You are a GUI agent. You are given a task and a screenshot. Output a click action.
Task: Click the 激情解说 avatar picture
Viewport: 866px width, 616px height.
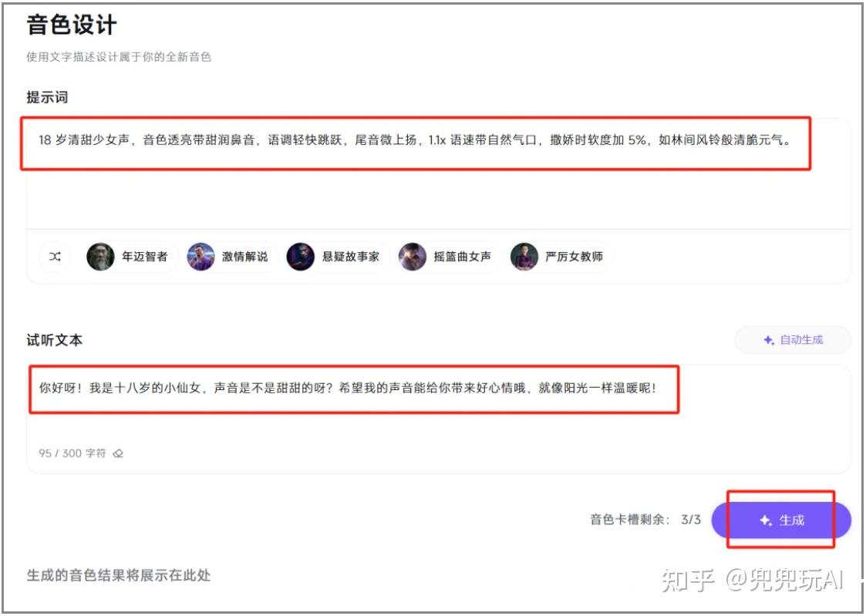pos(200,257)
